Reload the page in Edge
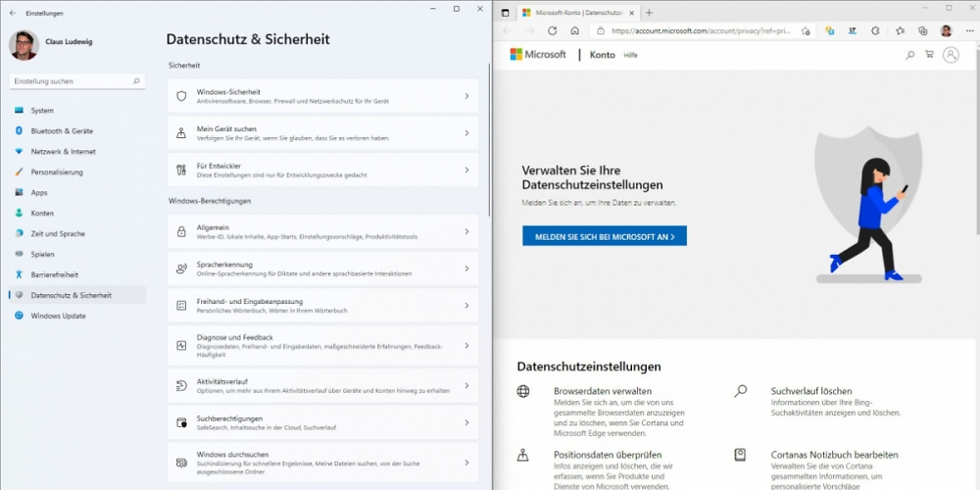The width and height of the screenshot is (980, 490). [552, 30]
